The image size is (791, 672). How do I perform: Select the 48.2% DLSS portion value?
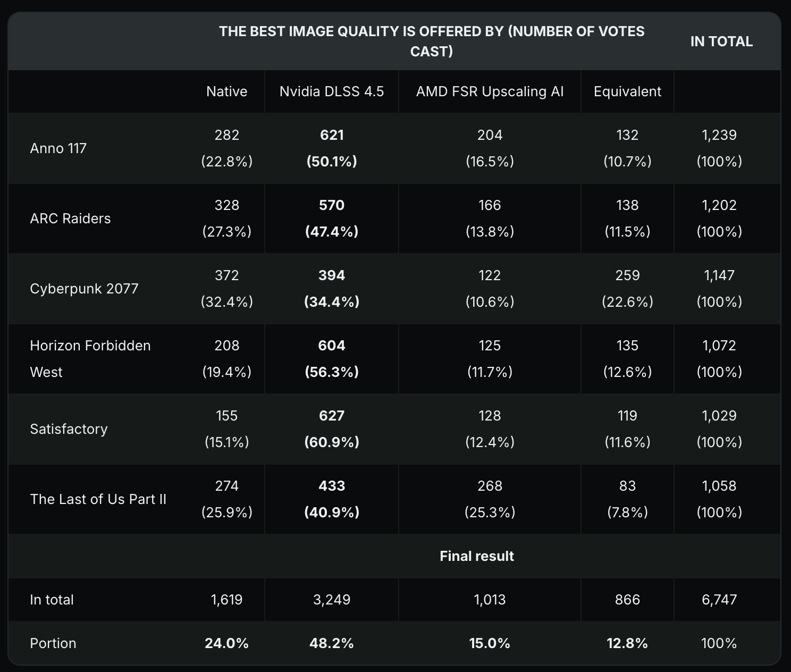click(x=331, y=643)
